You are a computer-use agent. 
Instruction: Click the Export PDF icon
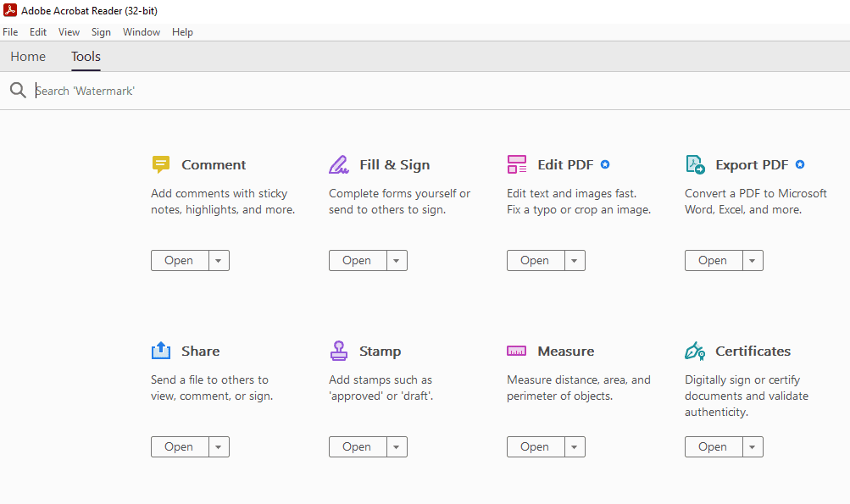click(695, 164)
